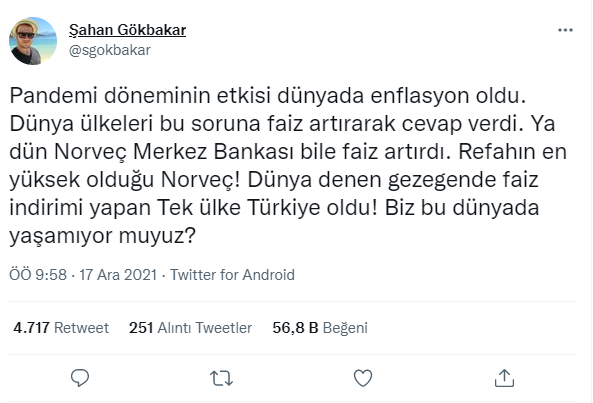View the 251 Alıntı Tweetler list
This screenshot has width=593, height=403.
[190, 327]
